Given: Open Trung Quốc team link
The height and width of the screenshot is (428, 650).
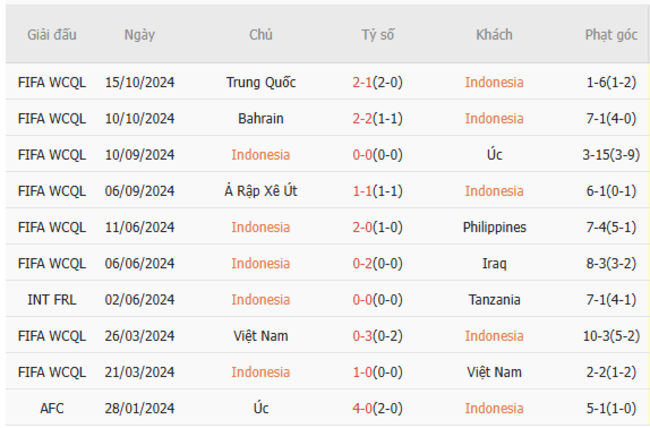Looking at the screenshot, I should (261, 82).
